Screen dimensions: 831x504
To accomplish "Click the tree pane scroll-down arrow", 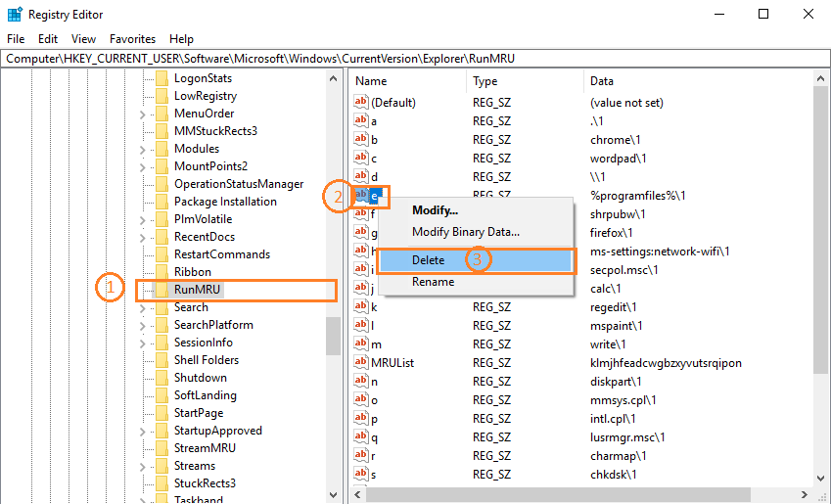I will 333,495.
